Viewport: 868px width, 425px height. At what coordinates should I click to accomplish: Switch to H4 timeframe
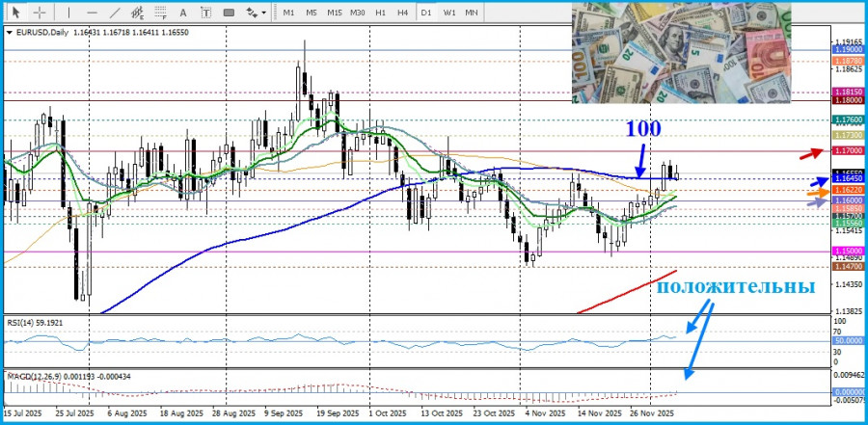coord(403,13)
